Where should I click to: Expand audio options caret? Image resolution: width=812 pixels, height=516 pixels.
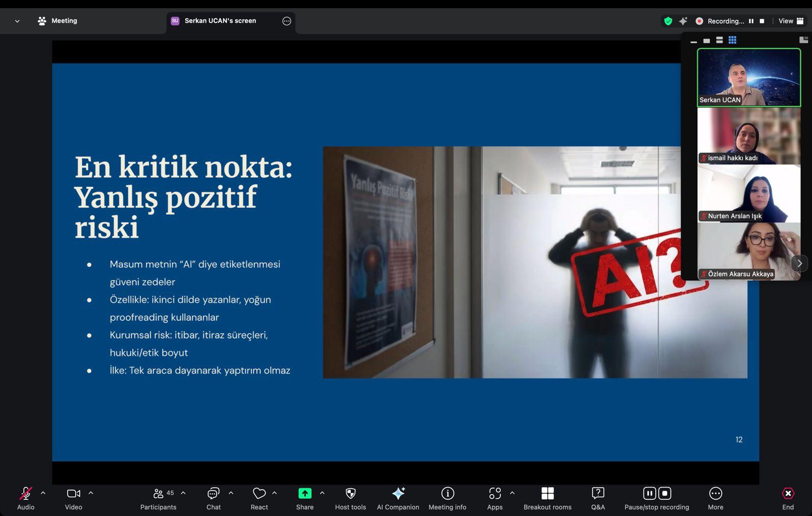[x=43, y=493]
